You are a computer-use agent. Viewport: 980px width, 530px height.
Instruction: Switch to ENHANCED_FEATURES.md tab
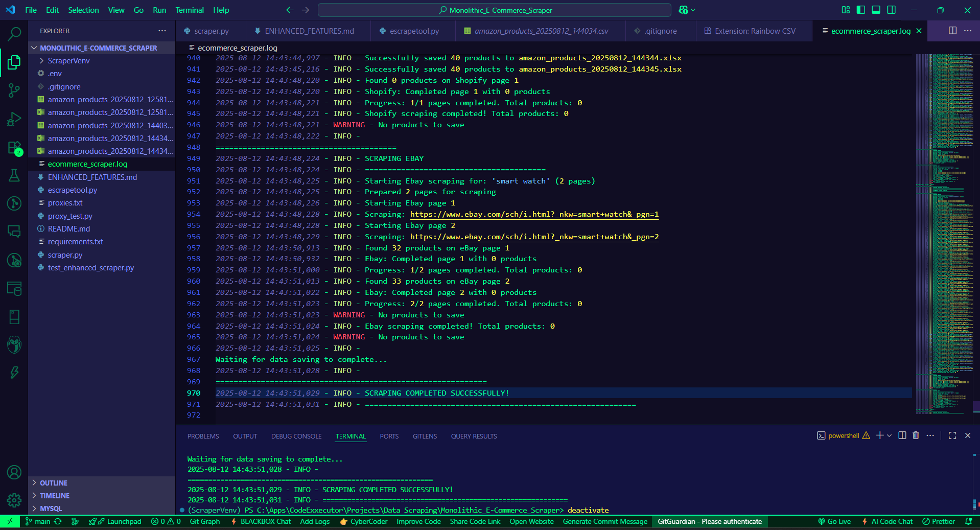309,31
